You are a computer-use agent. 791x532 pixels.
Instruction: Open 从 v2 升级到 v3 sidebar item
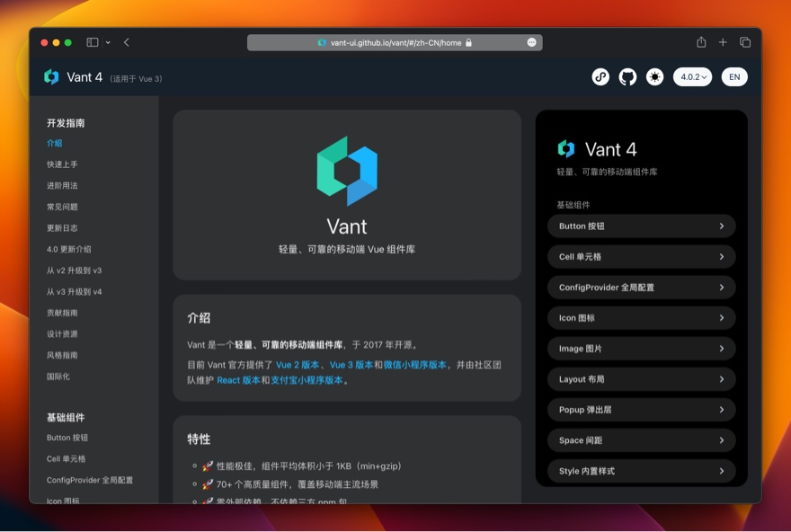(x=74, y=270)
